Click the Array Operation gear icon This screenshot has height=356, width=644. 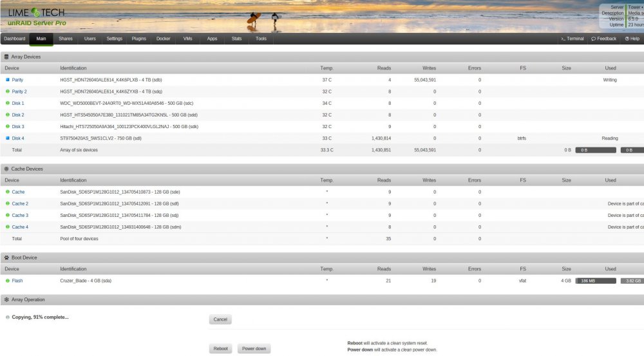[x=6, y=299]
